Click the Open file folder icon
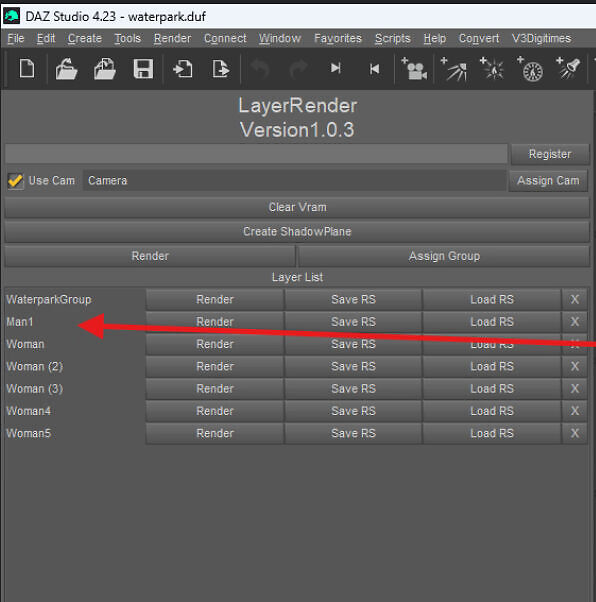Image resolution: width=596 pixels, height=602 pixels. (66, 69)
